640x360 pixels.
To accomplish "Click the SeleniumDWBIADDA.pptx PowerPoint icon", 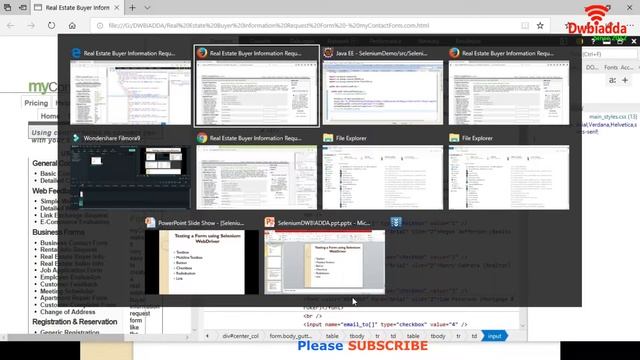I will [269, 223].
